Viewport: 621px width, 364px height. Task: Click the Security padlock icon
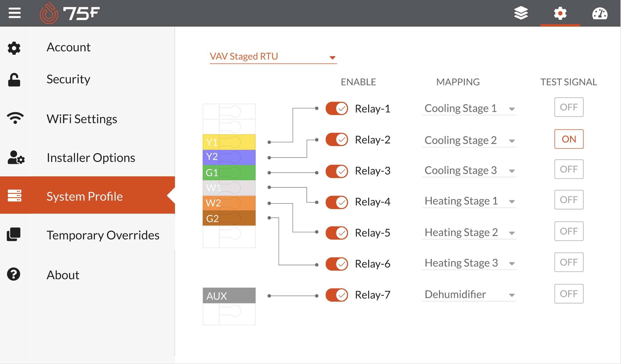tap(14, 80)
